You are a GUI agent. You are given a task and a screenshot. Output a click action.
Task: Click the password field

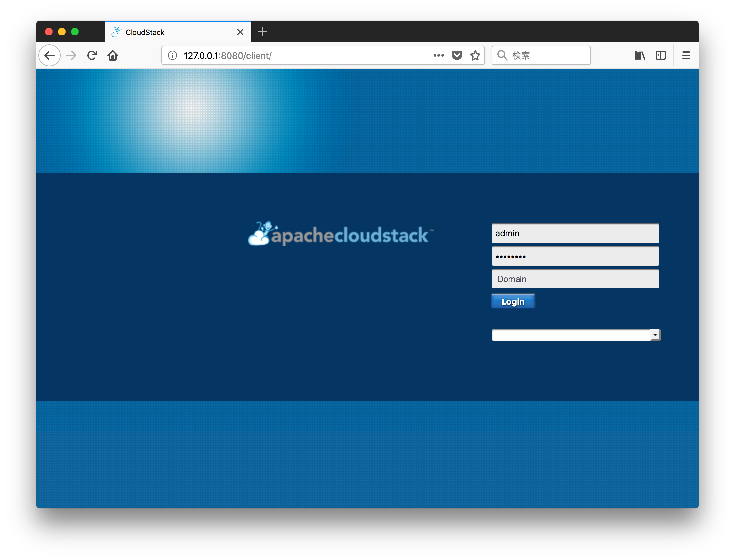[x=575, y=256]
